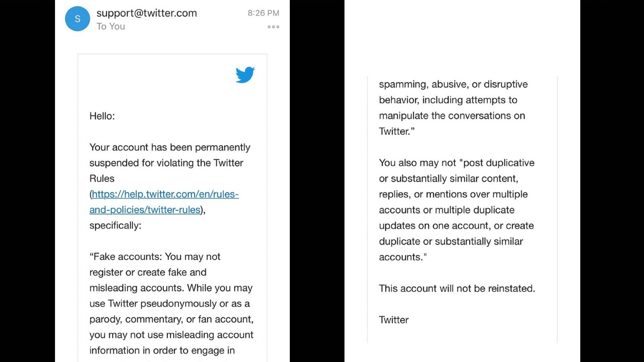
Task: Click the "Hello:" greeting text
Action: pyautogui.click(x=102, y=116)
